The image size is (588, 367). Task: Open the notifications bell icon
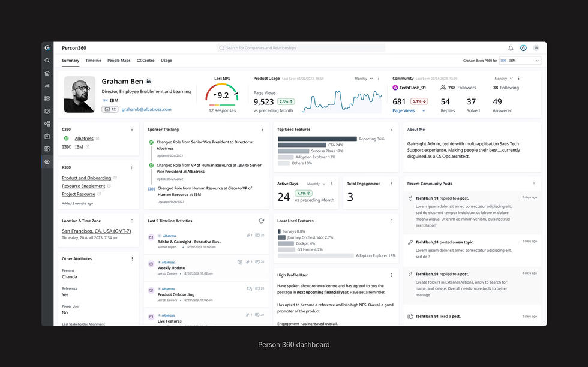pyautogui.click(x=511, y=48)
